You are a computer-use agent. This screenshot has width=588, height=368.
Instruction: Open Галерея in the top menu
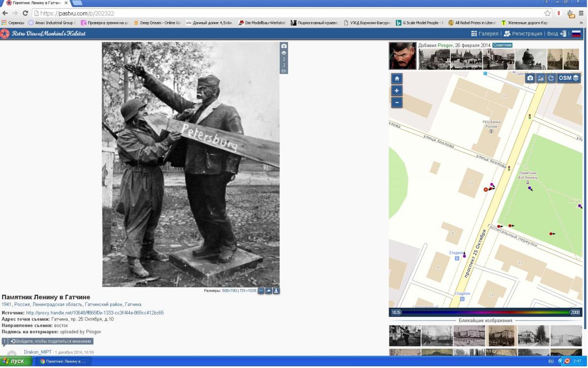pyautogui.click(x=484, y=33)
